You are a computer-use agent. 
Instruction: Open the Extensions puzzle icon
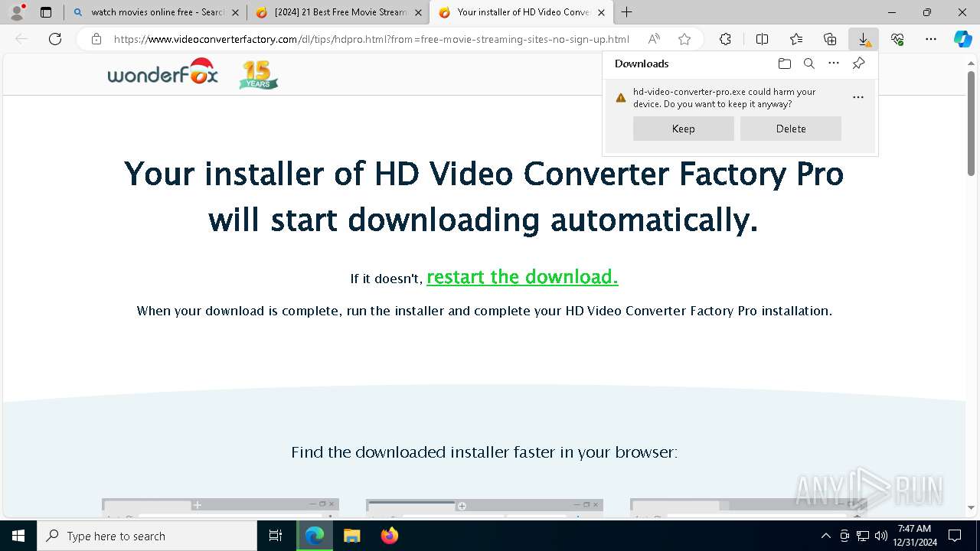(725, 39)
